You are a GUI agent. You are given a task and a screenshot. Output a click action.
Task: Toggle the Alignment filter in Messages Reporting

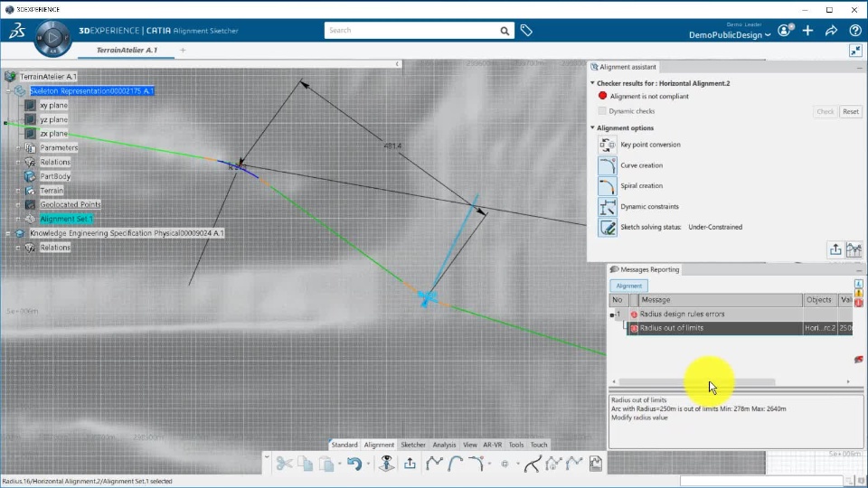point(629,286)
